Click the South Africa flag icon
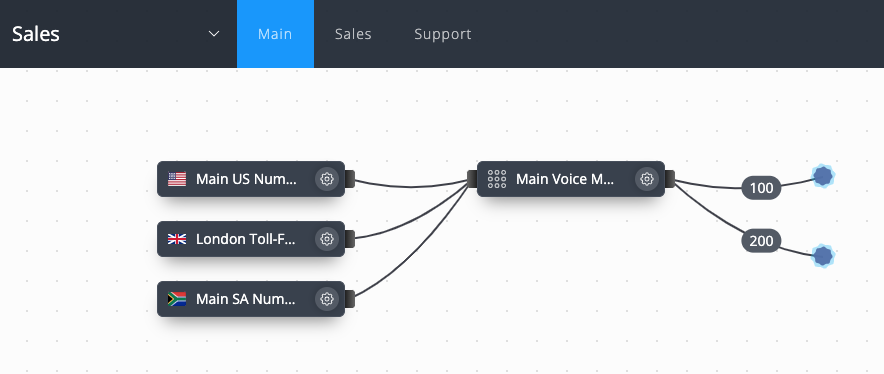 177,299
